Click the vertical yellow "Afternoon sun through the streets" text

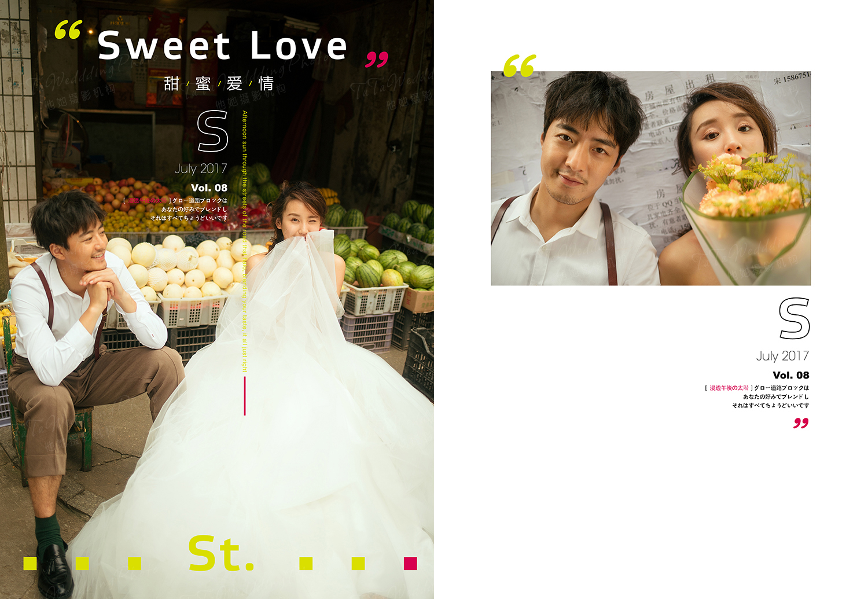245,241
